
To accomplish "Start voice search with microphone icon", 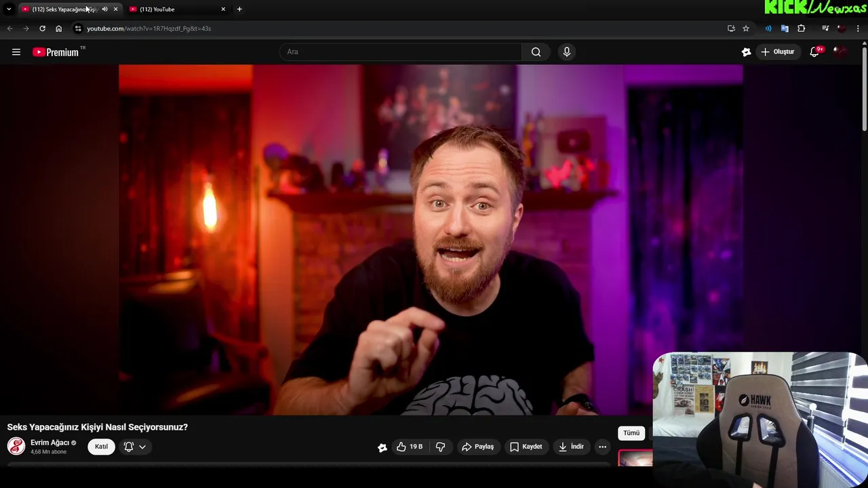I will (567, 52).
